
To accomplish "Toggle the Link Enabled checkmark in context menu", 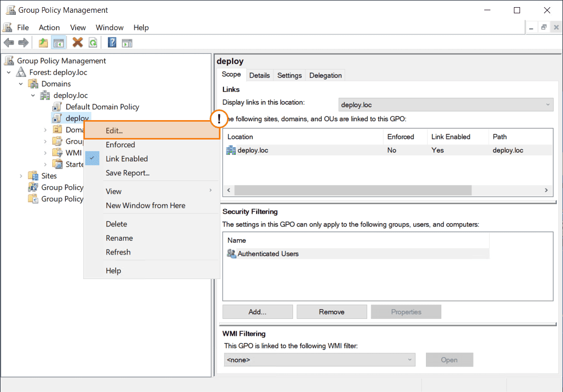I will pyautogui.click(x=92, y=158).
